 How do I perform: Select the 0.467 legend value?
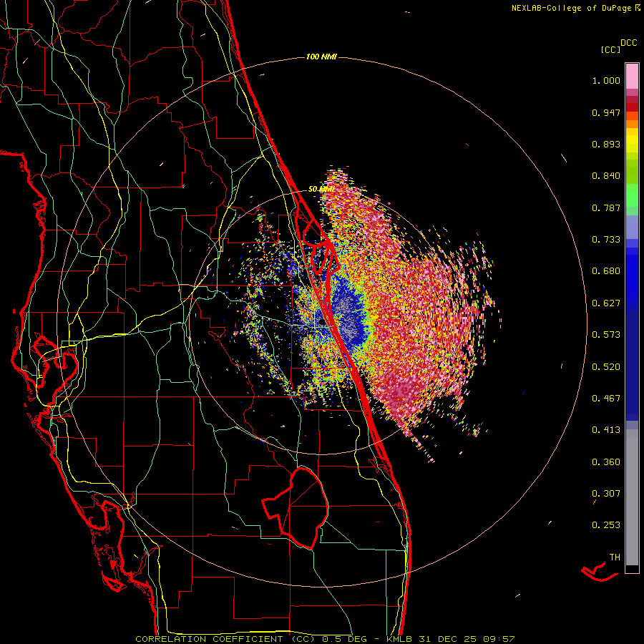(606, 398)
